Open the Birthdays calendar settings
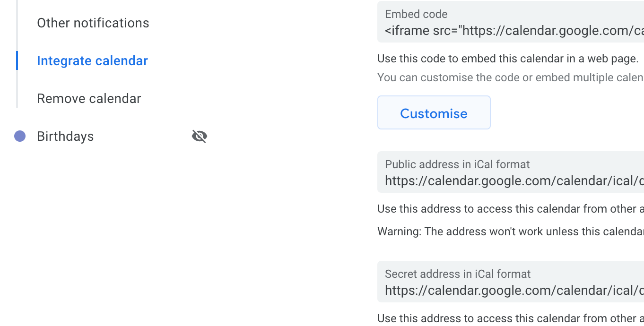Image resolution: width=644 pixels, height=326 pixels. (x=65, y=136)
